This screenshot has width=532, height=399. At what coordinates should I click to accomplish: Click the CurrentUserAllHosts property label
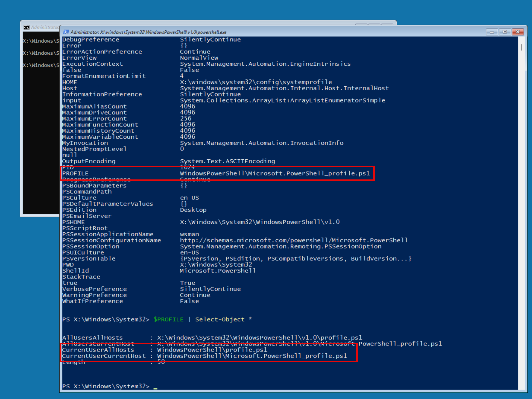tap(98, 350)
